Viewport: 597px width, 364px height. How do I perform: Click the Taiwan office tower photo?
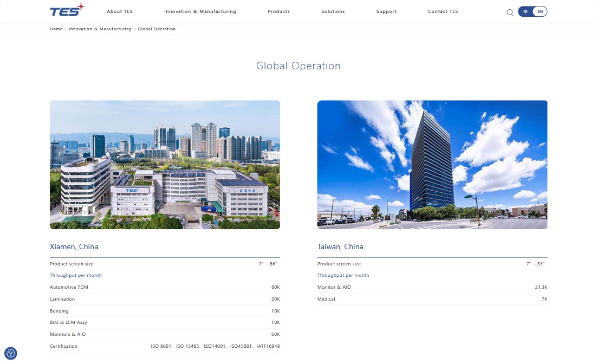point(432,165)
